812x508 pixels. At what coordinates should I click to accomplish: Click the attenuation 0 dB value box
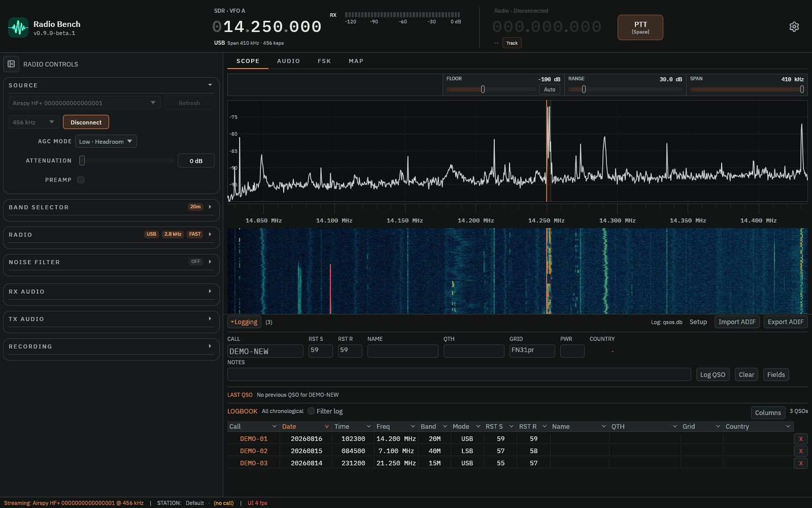[x=196, y=161]
